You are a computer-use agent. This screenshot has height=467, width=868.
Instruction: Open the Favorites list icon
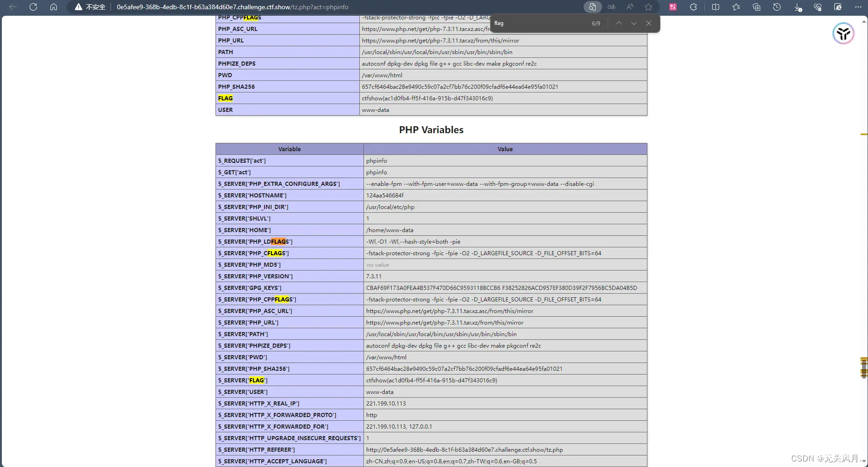pos(736,7)
